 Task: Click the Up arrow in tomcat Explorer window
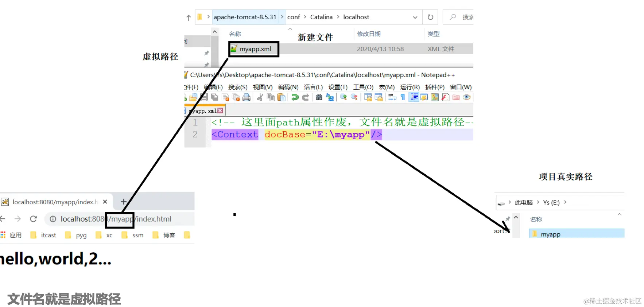[x=189, y=18]
